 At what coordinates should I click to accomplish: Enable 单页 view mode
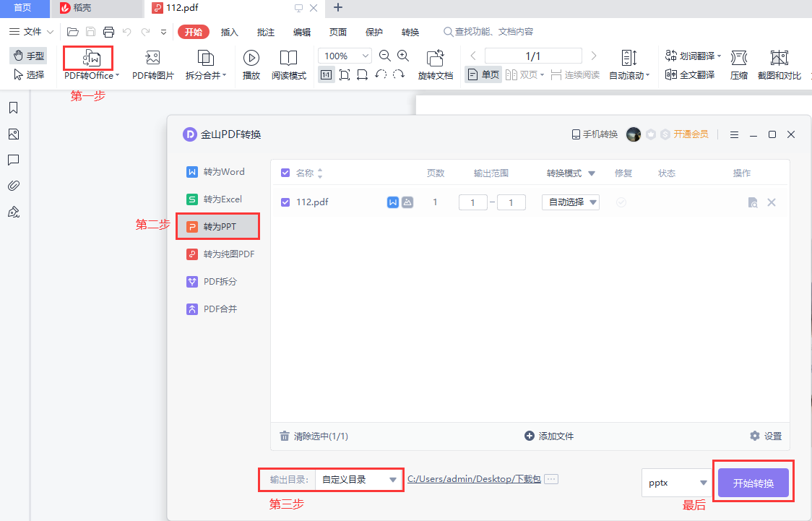(x=483, y=74)
